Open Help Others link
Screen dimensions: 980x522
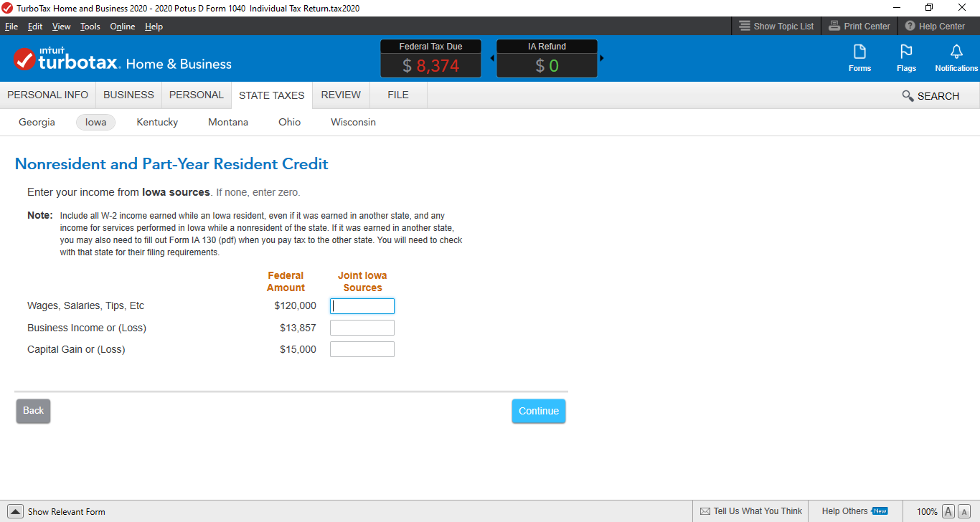(x=854, y=511)
